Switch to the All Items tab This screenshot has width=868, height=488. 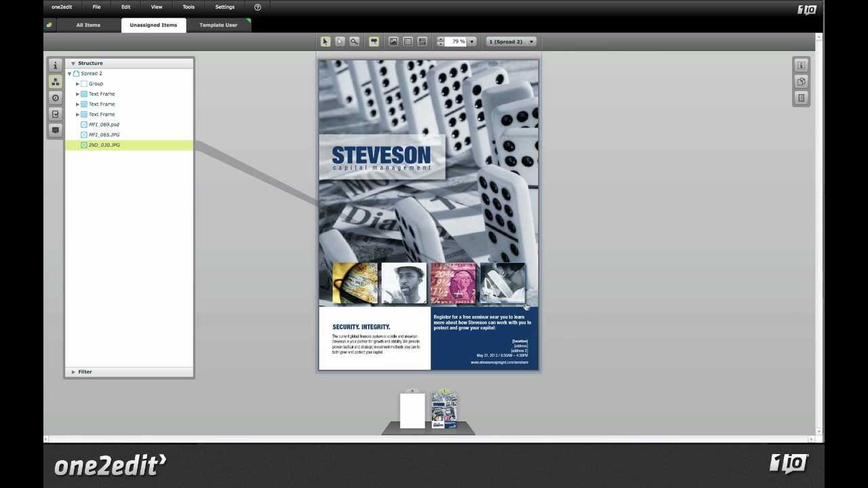pyautogui.click(x=88, y=25)
